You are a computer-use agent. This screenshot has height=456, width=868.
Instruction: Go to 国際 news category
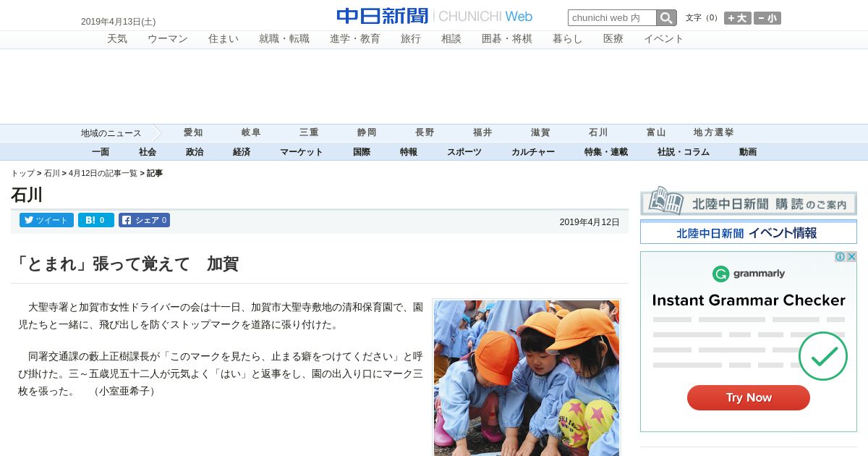pos(362,152)
